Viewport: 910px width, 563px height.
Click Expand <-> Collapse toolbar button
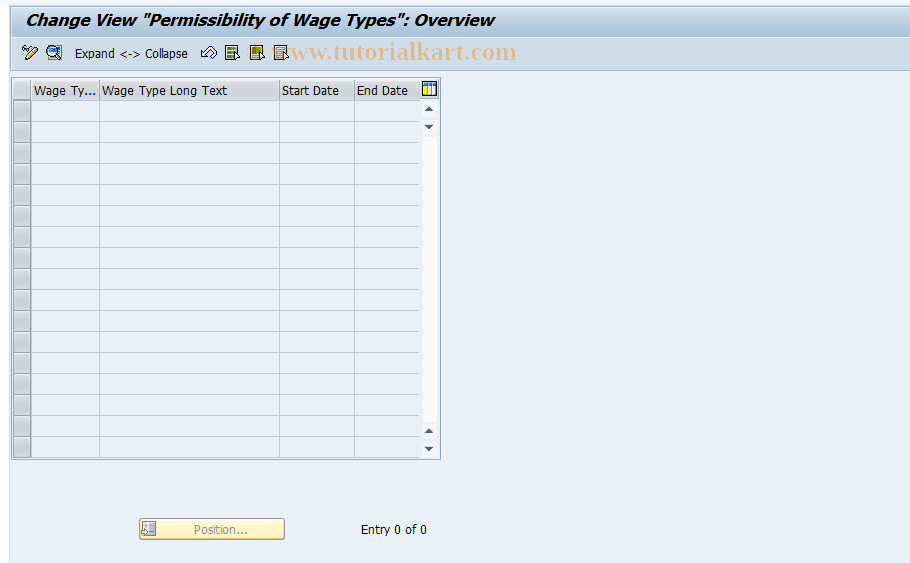[x=131, y=53]
